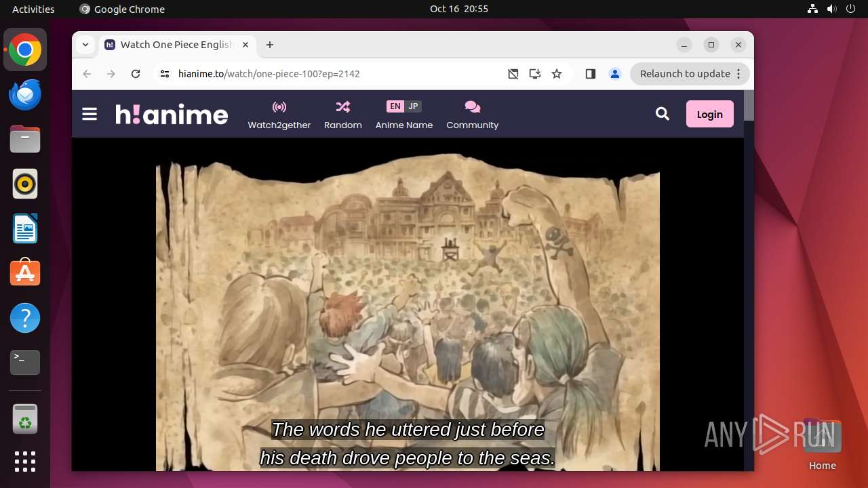868x488 pixels.
Task: Go forward in Chrome history
Action: 111,74
